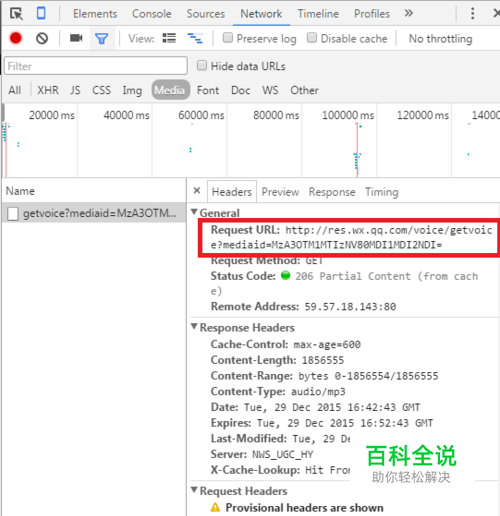Collapse the General section triangle
Screen dimensions: 500x516
[194, 212]
